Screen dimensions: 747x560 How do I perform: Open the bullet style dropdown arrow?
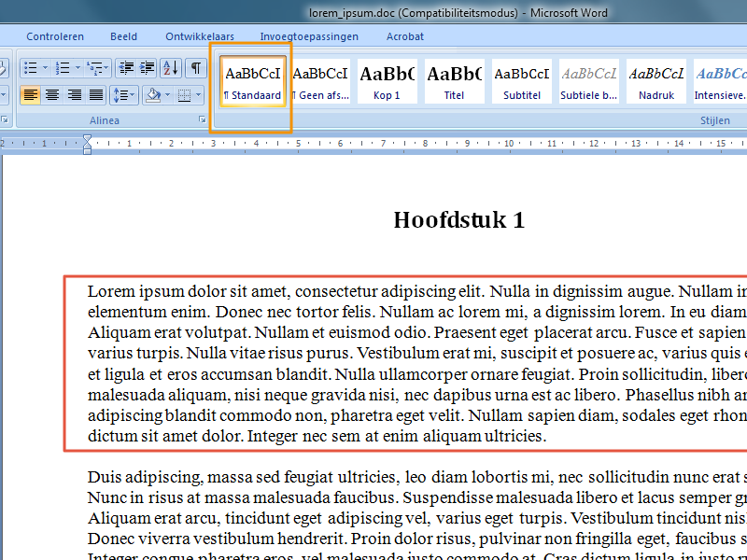pos(45,68)
